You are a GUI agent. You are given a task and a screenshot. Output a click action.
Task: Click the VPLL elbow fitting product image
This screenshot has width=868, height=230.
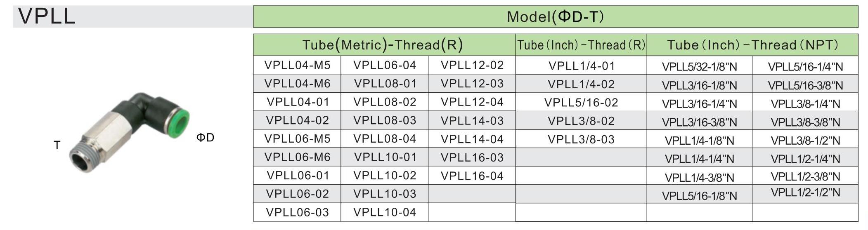(129, 132)
